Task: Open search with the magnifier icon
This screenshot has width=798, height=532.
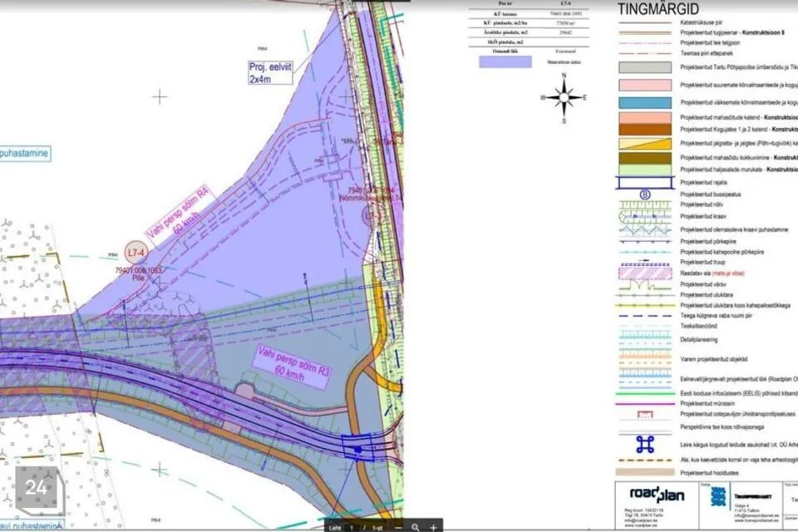Action: click(x=416, y=525)
